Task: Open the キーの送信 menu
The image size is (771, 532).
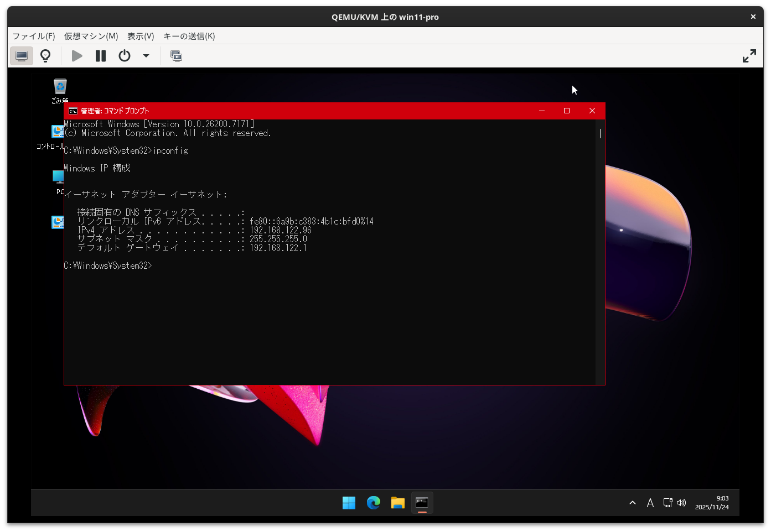Action: coord(188,36)
